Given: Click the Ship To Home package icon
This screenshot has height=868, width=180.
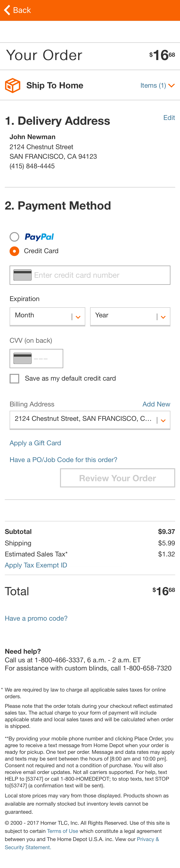Looking at the screenshot, I should tap(12, 85).
